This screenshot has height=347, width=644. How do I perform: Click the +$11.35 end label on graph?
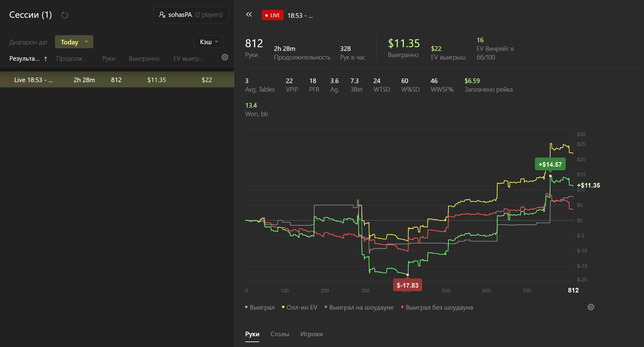click(589, 185)
